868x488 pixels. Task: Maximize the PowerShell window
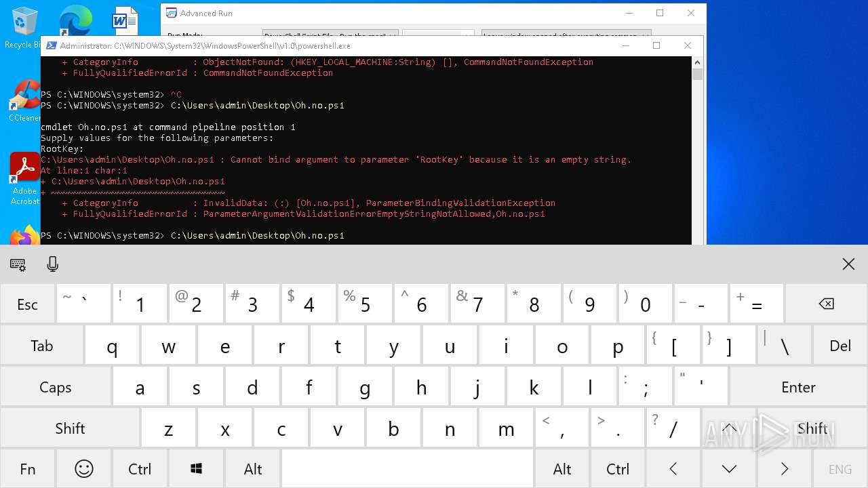pyautogui.click(x=656, y=45)
